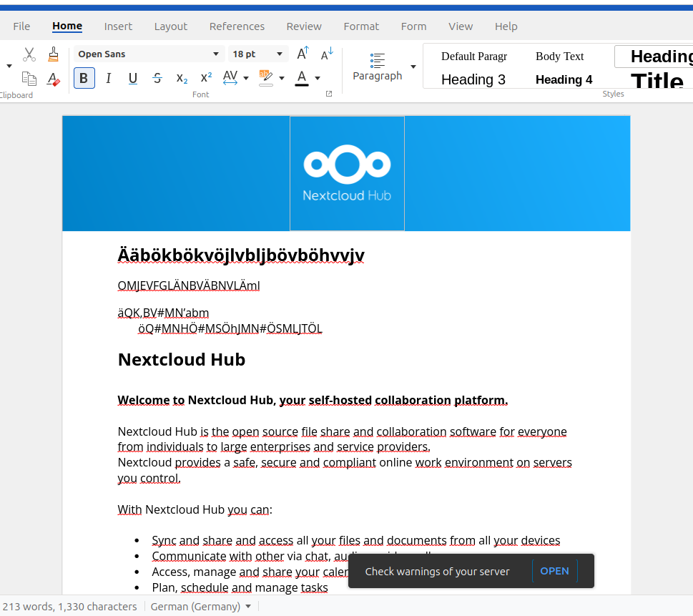Image resolution: width=693 pixels, height=616 pixels.
Task: Click OPEN on the server warning notification
Action: click(x=554, y=571)
